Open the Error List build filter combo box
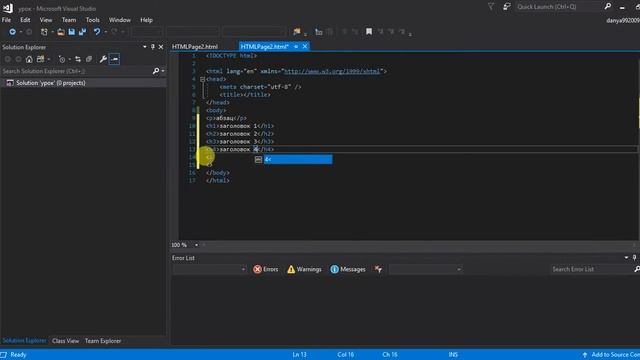Screen dimensions: 640x360 coord(425,269)
